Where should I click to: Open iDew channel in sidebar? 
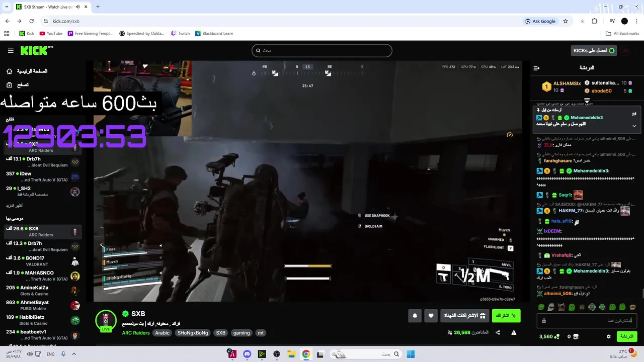tap(42, 176)
